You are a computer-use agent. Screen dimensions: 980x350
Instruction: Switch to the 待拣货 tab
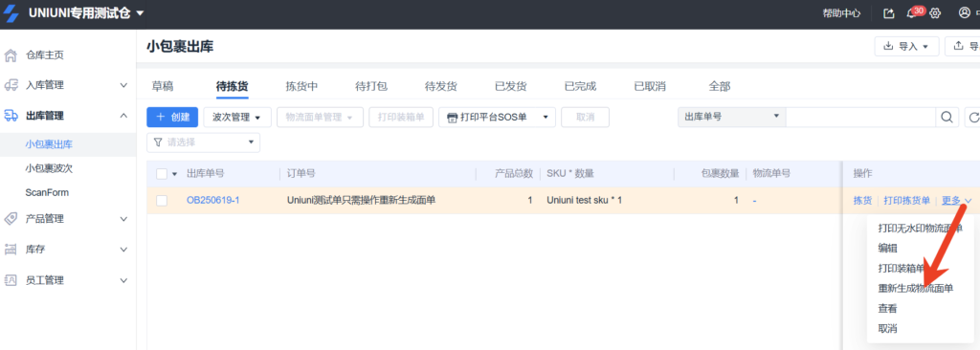pyautogui.click(x=233, y=86)
